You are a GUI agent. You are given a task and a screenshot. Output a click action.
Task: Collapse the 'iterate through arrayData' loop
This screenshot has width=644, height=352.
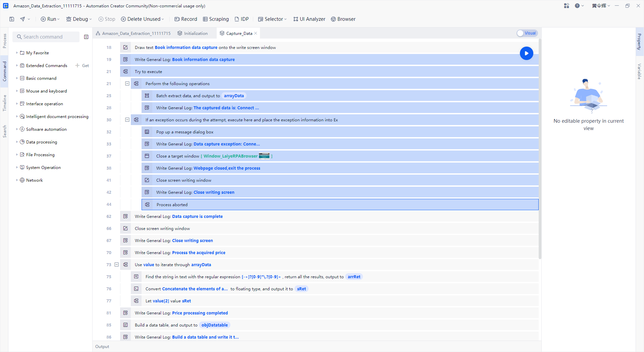pyautogui.click(x=116, y=265)
